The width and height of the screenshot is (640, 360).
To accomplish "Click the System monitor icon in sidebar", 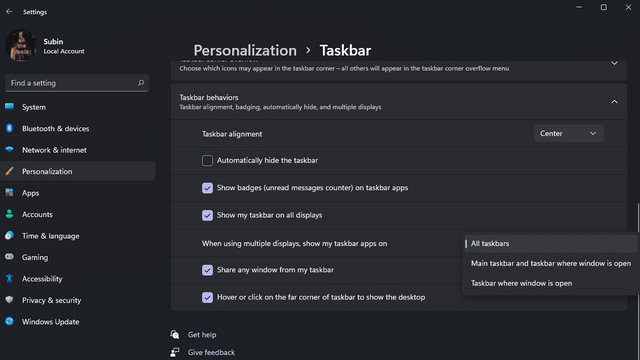I will click(x=9, y=107).
